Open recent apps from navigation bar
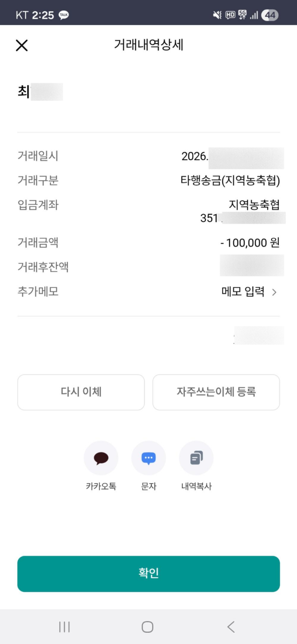 pos(64,627)
